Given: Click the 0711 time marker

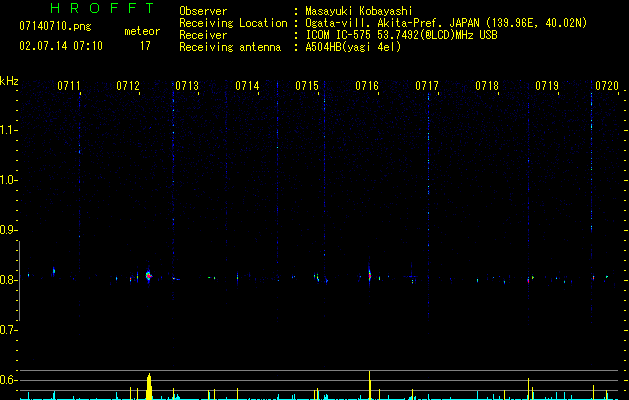Looking at the screenshot, I should click(69, 86).
